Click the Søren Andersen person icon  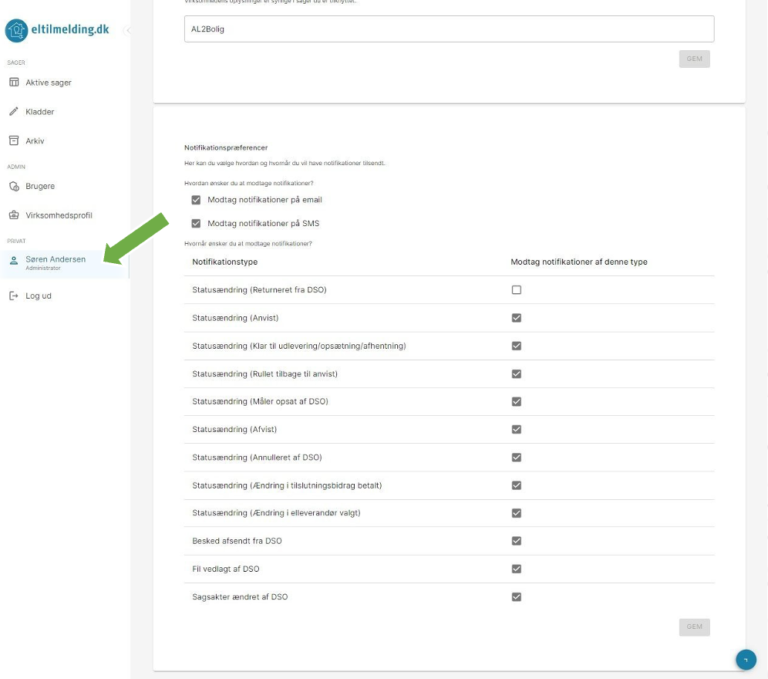(14, 260)
